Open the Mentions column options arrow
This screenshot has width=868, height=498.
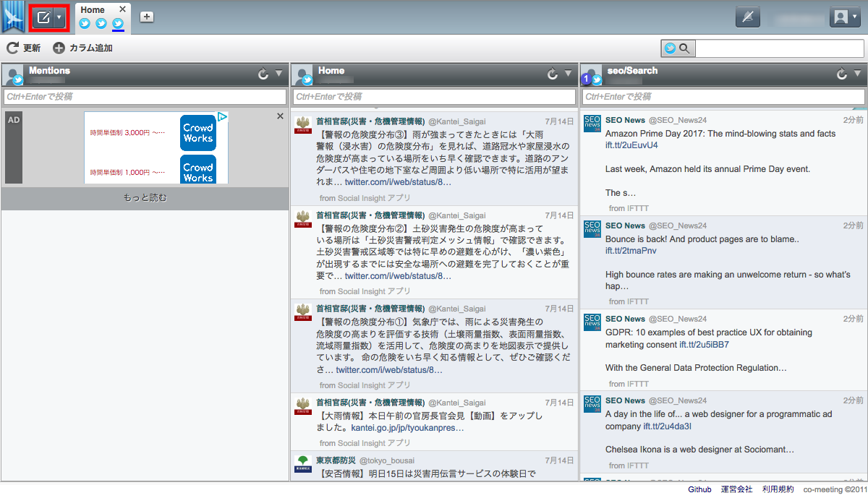pos(279,73)
